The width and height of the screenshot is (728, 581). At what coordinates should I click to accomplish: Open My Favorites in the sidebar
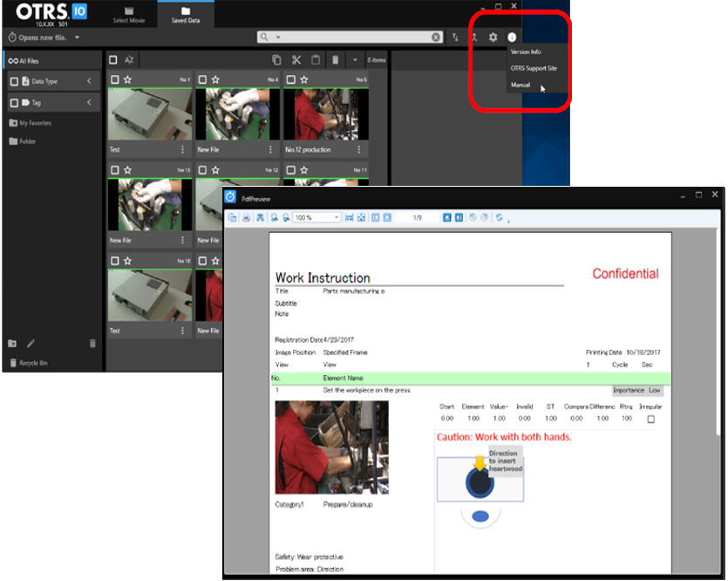tap(31, 123)
